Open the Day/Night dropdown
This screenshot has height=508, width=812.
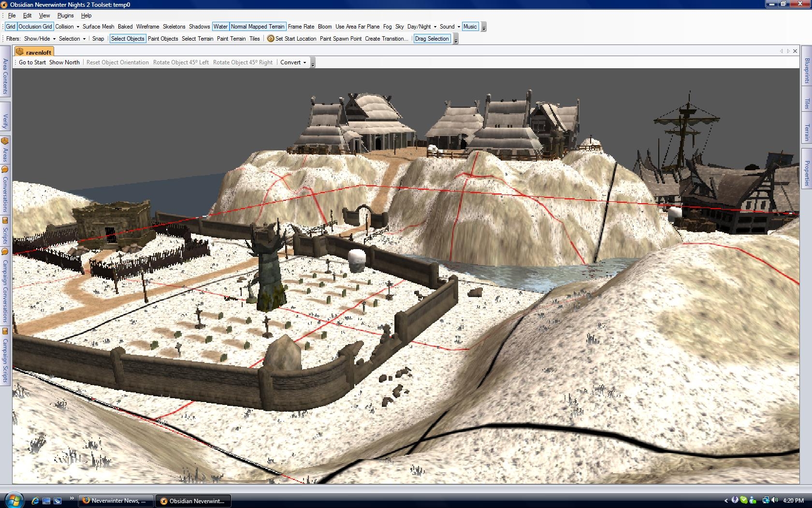pos(435,27)
